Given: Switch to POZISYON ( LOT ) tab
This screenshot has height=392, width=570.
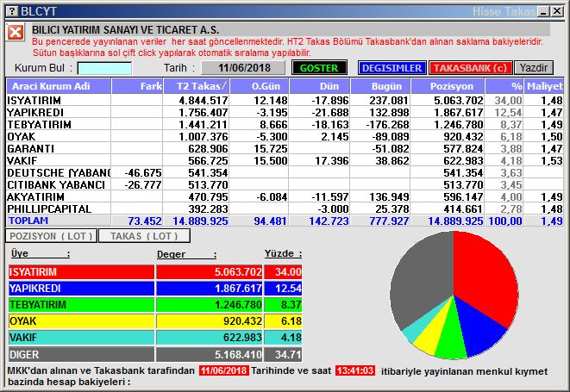Looking at the screenshot, I should [x=51, y=236].
